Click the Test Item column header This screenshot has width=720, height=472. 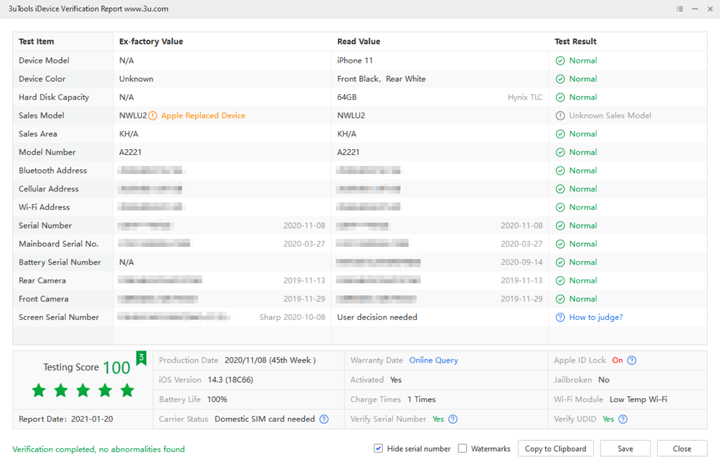pos(36,41)
